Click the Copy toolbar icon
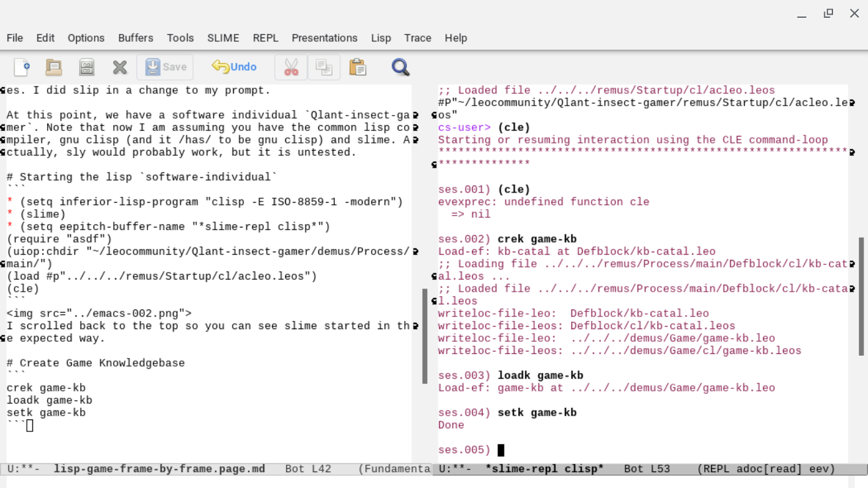Image resolution: width=868 pixels, height=488 pixels. tap(324, 67)
